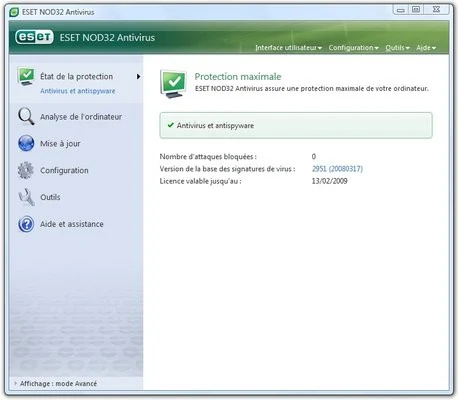Click Licence valable jusqu'au label
This screenshot has height=400, width=458.
click(200, 181)
